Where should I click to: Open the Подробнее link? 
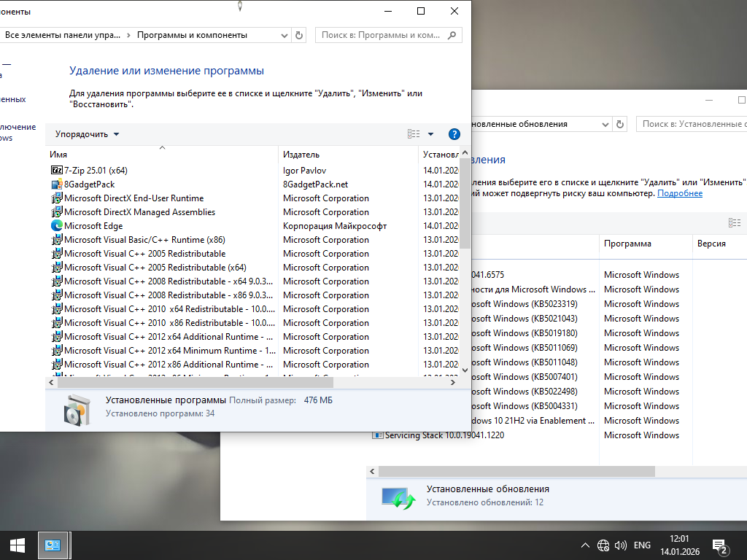[680, 193]
